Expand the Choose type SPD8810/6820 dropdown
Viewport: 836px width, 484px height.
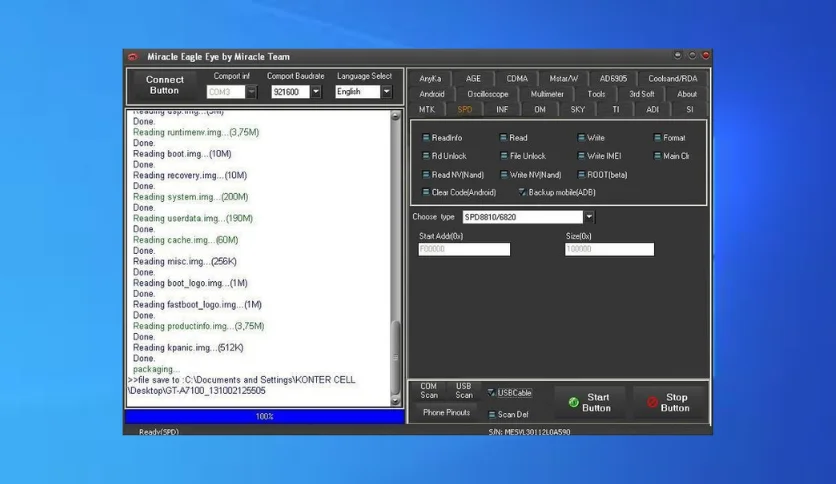[589, 217]
